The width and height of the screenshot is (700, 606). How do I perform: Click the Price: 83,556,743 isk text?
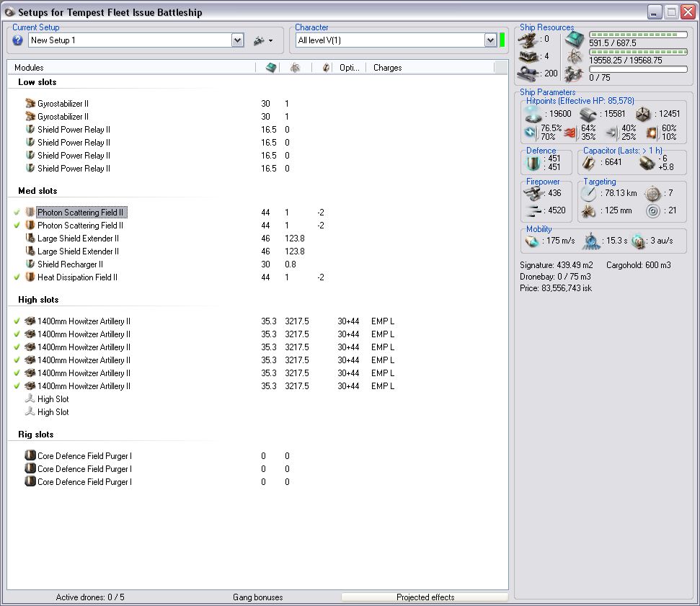point(556,288)
